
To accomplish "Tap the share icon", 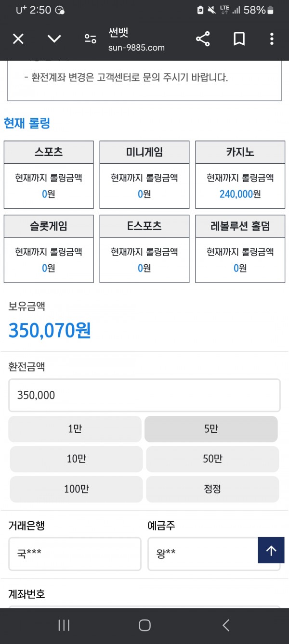I will (203, 39).
